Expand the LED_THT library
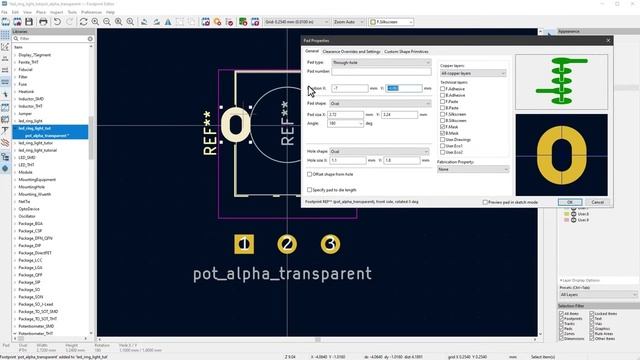This screenshot has width=640, height=360. point(15,165)
